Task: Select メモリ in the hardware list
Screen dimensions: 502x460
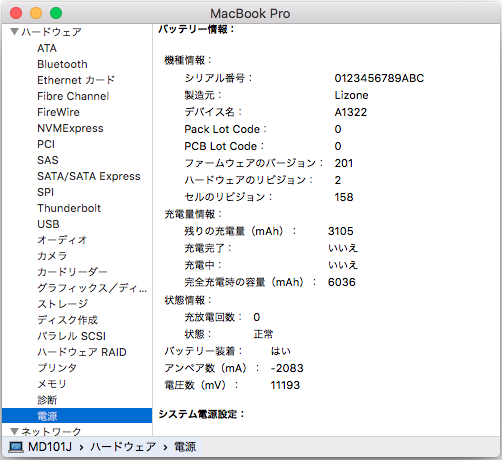Action: 52,384
